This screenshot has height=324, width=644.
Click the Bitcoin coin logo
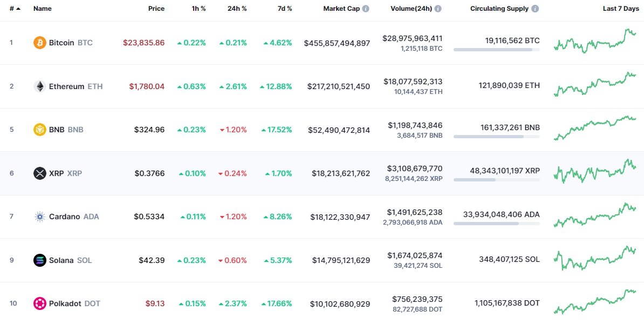pos(40,43)
